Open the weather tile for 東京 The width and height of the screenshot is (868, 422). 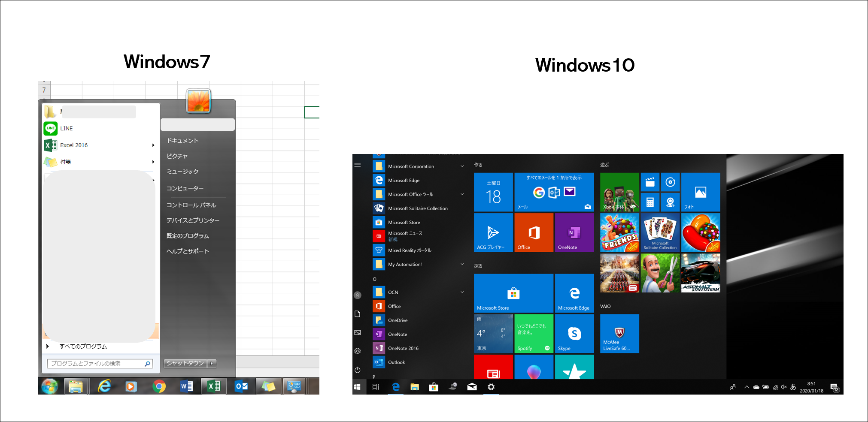click(493, 334)
